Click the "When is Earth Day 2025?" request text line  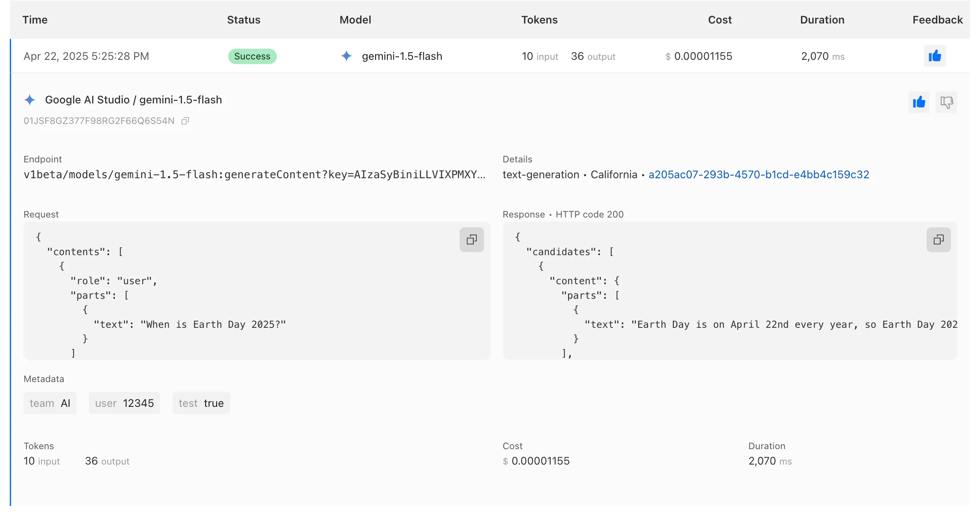pyautogui.click(x=190, y=324)
